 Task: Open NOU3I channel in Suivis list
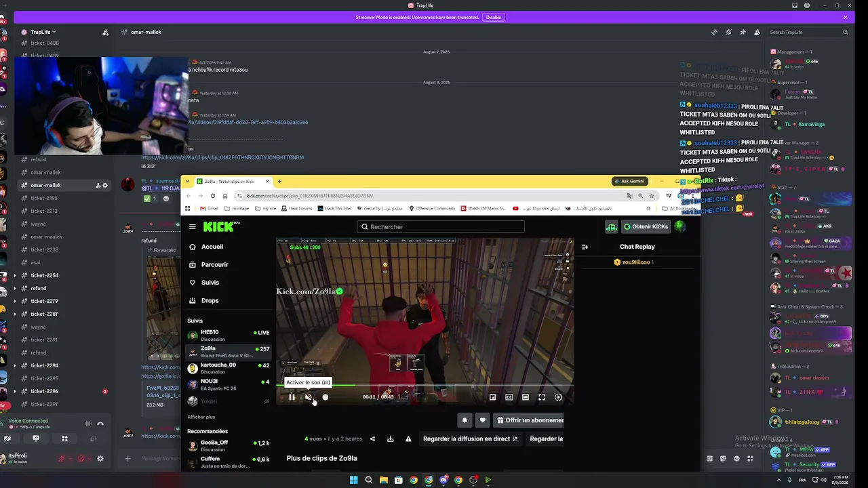pyautogui.click(x=228, y=384)
